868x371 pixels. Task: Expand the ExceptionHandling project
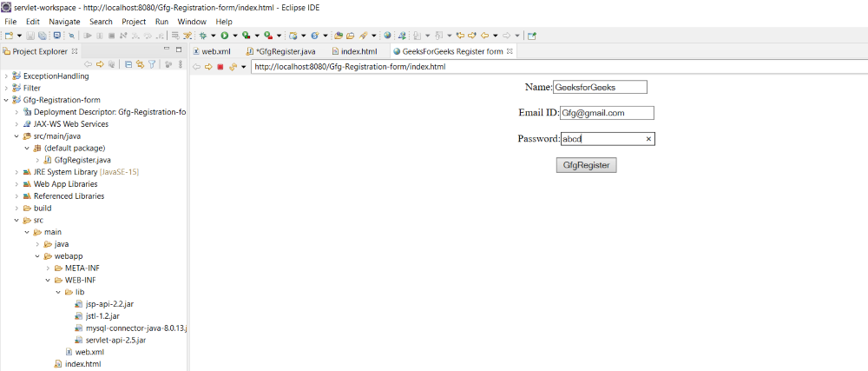point(6,76)
